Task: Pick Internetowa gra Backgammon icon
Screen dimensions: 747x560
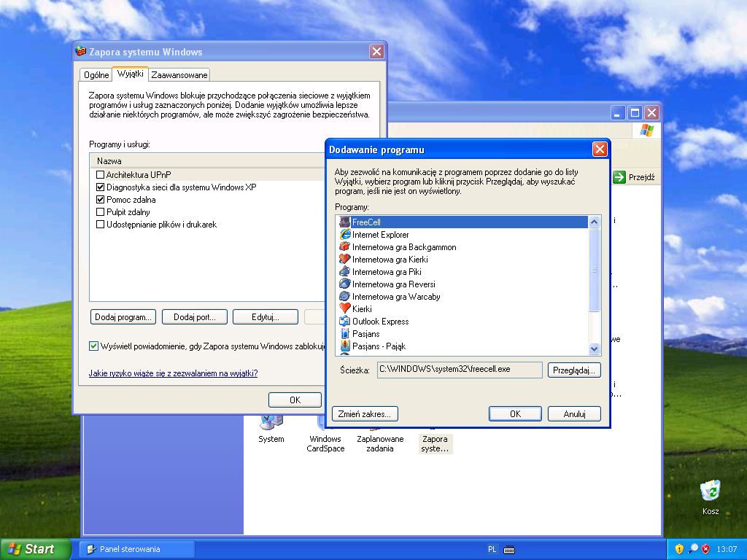Action: coord(345,246)
